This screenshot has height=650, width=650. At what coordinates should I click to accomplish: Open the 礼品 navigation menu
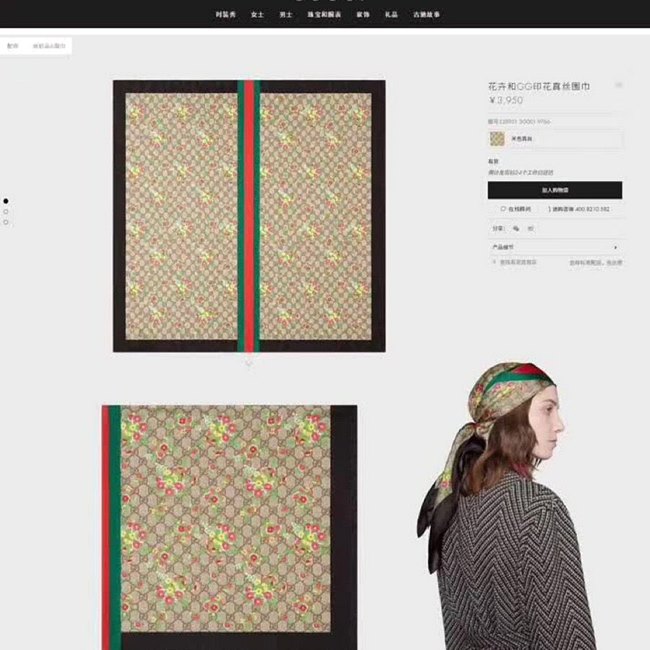391,15
